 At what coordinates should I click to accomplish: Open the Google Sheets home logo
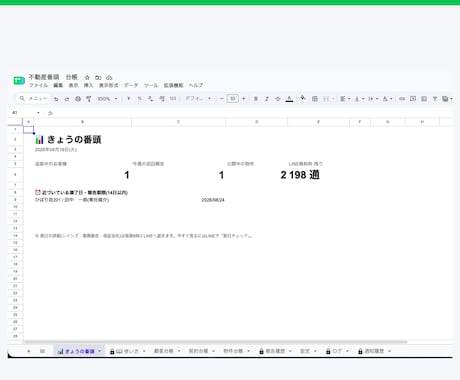[19, 80]
